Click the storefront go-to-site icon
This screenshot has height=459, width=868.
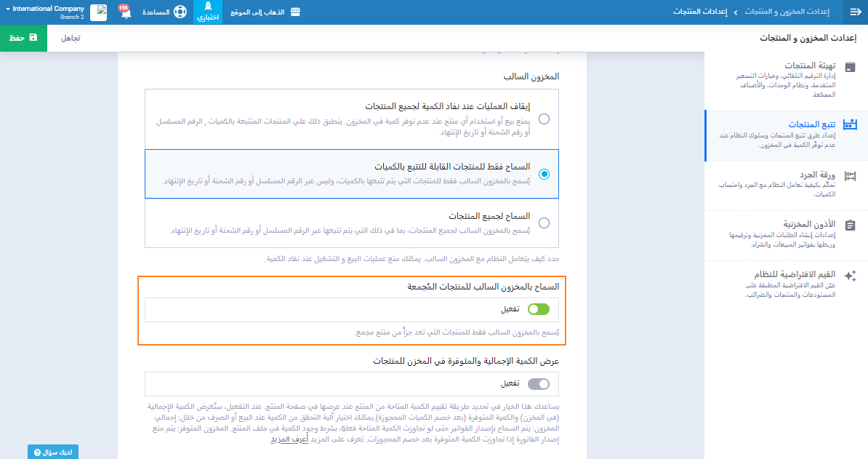pyautogui.click(x=295, y=12)
